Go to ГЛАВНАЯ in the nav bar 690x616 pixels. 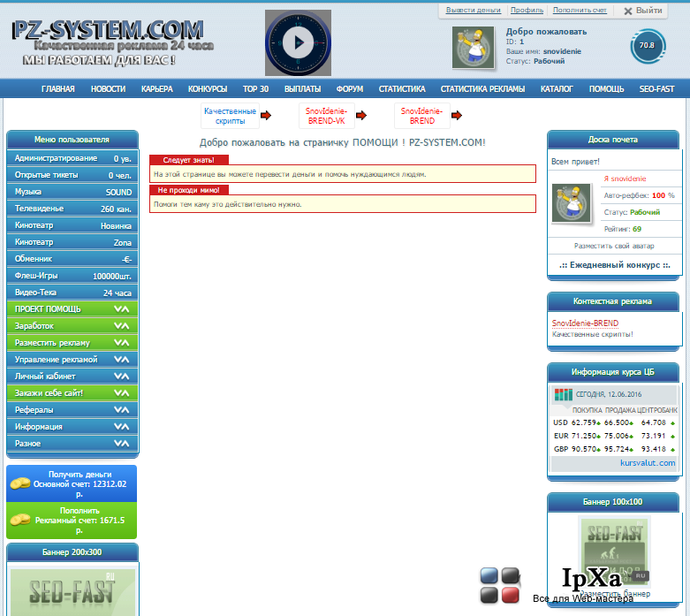click(58, 89)
